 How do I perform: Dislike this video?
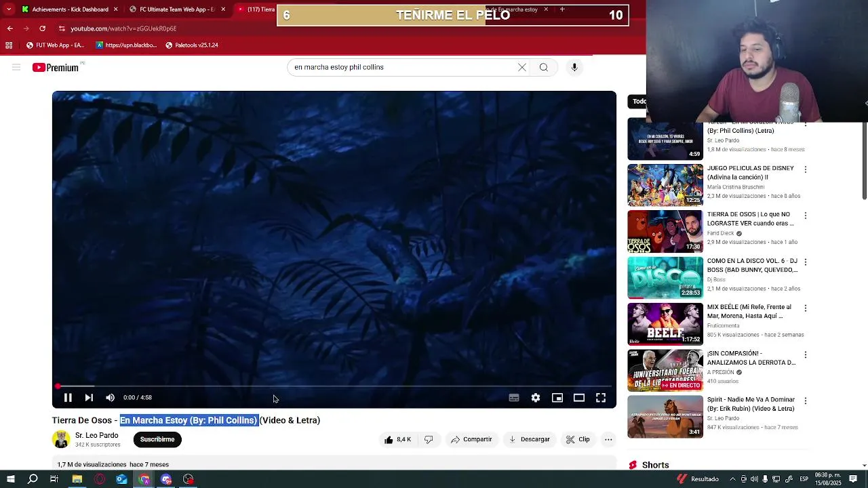(429, 439)
